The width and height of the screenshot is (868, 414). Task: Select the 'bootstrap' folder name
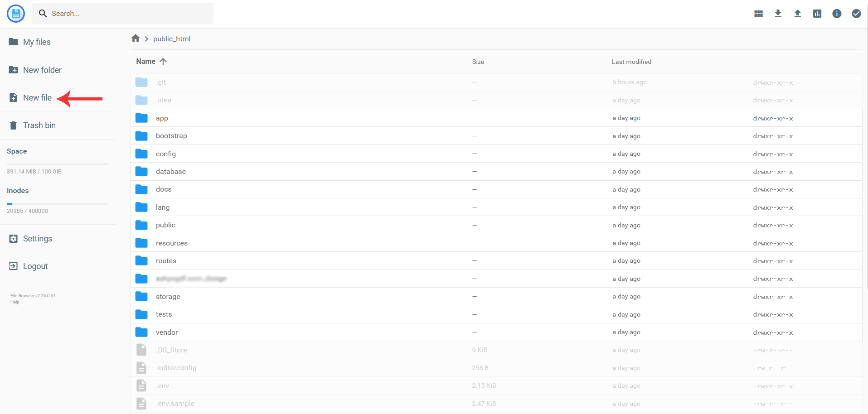[x=171, y=136]
